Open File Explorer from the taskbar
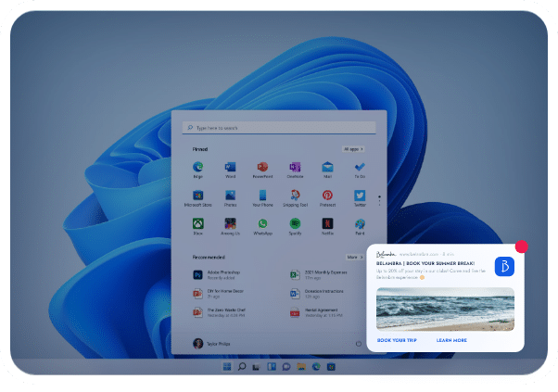 (301, 366)
